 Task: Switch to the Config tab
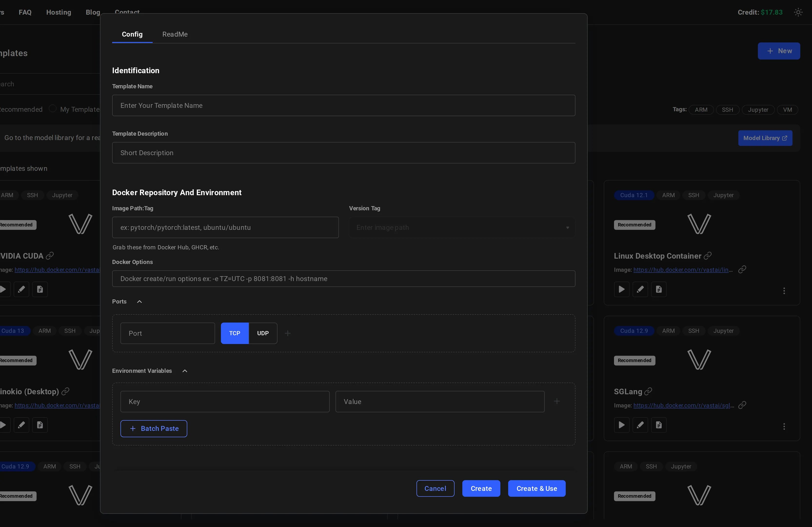pos(132,34)
